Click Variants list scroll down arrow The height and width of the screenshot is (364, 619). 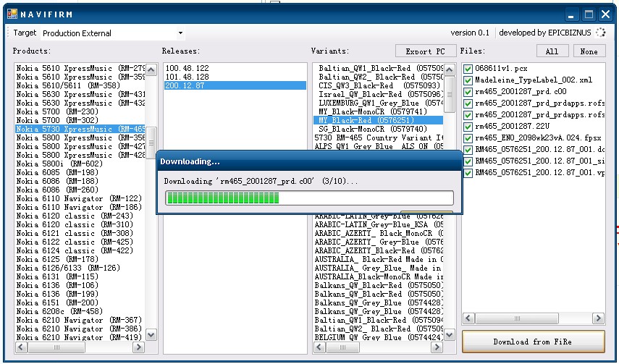pos(450,335)
